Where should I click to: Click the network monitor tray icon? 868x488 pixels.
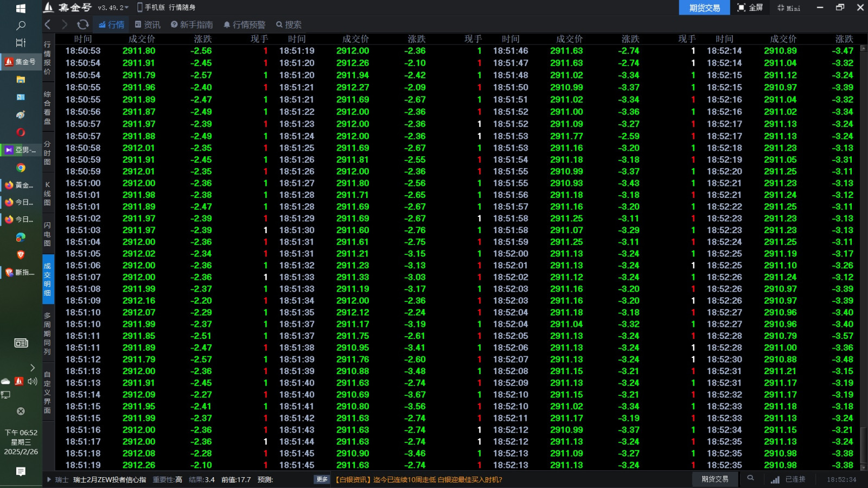tap(5, 395)
